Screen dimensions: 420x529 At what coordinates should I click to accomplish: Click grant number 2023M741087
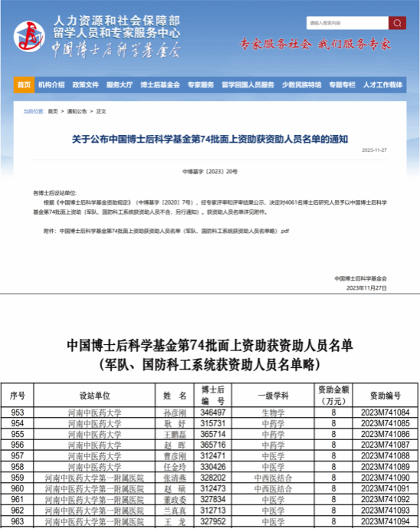(386, 445)
